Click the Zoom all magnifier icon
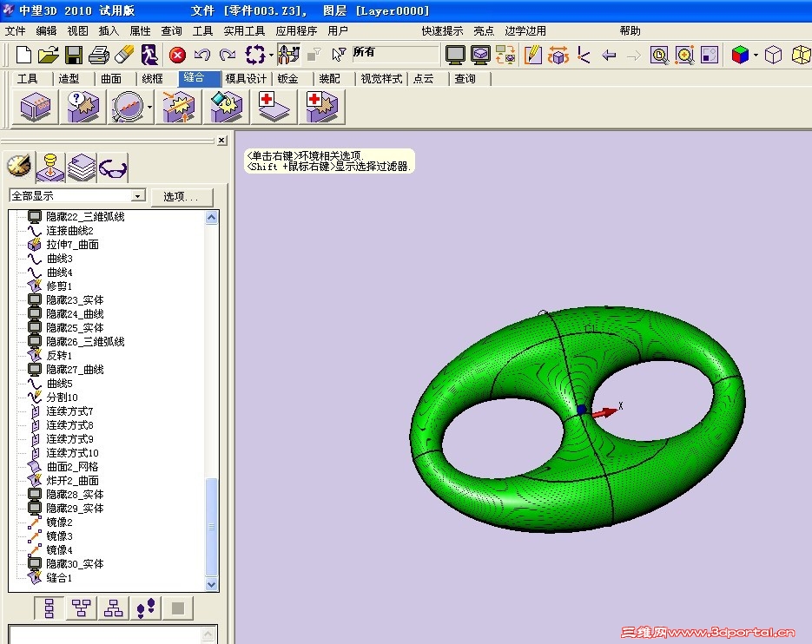Viewport: 812px width, 644px height. click(x=659, y=55)
